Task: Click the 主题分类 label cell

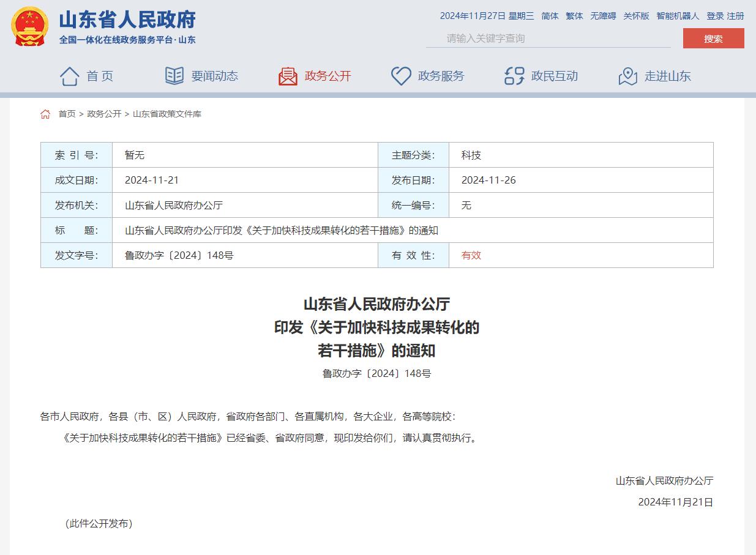Action: pyautogui.click(x=413, y=155)
